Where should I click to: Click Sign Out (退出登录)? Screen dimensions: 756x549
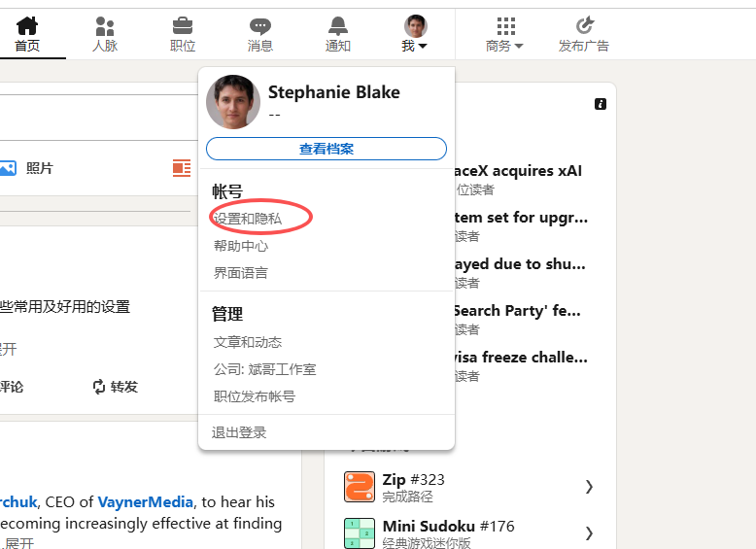tap(239, 432)
